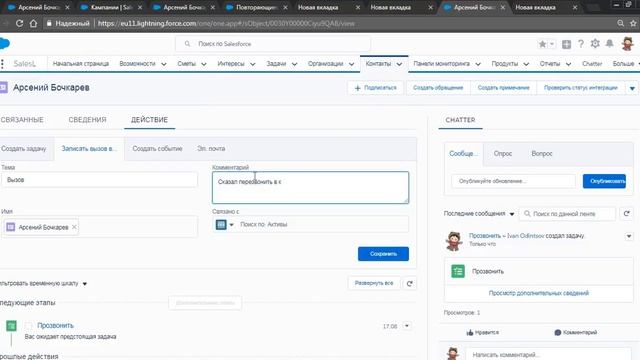Go to browser home page

[33, 23]
